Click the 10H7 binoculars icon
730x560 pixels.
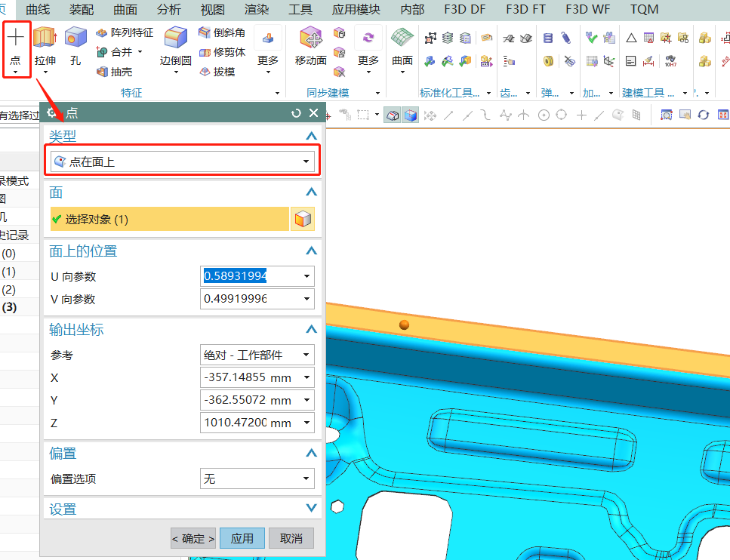coord(670,60)
